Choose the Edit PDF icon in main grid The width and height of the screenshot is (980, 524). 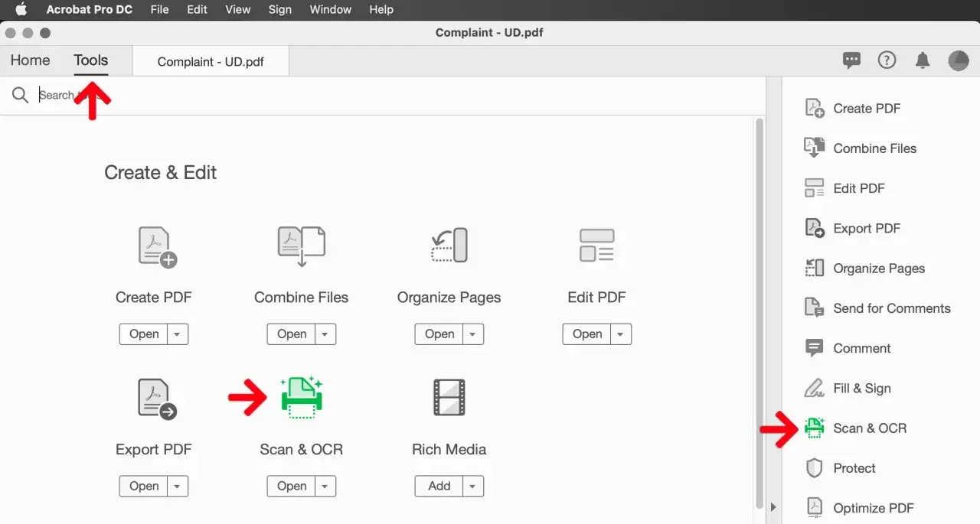pos(596,246)
